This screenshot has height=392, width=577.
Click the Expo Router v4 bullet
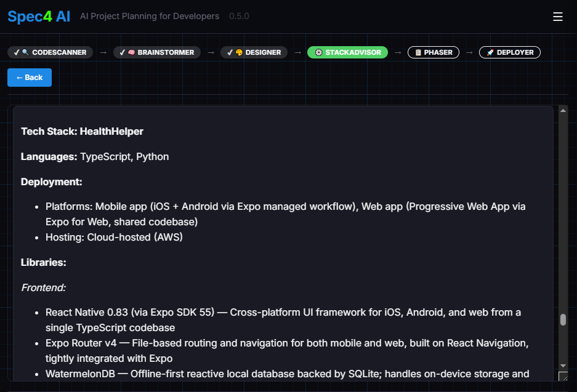tap(287, 351)
